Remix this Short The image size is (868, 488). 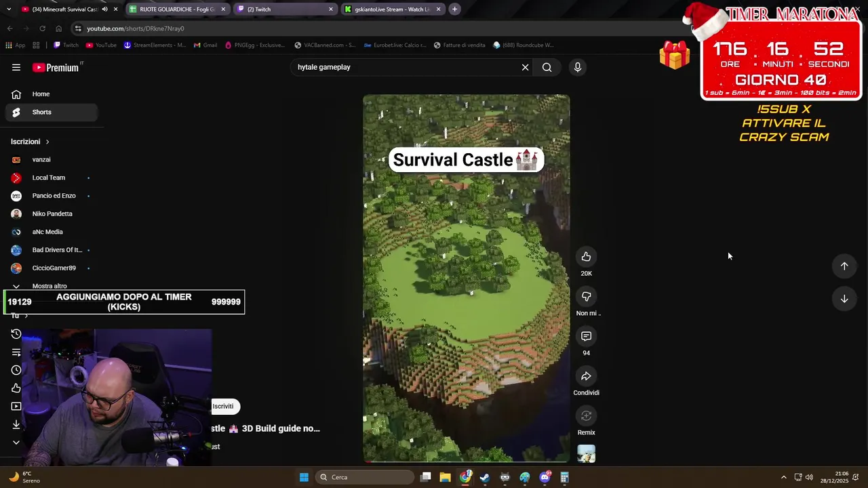(x=586, y=416)
